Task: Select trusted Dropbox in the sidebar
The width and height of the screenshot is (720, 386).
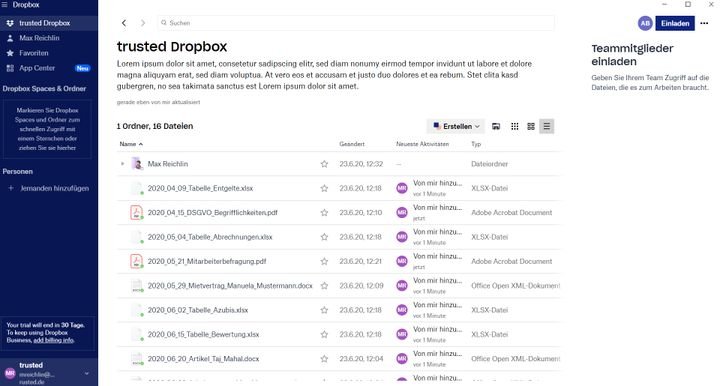Action: pyautogui.click(x=49, y=23)
